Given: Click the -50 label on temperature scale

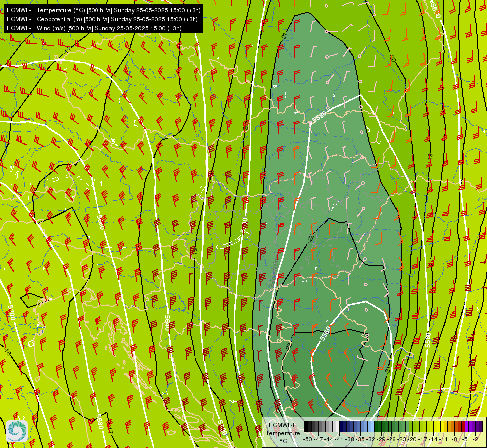Looking at the screenshot, I should [x=308, y=440].
